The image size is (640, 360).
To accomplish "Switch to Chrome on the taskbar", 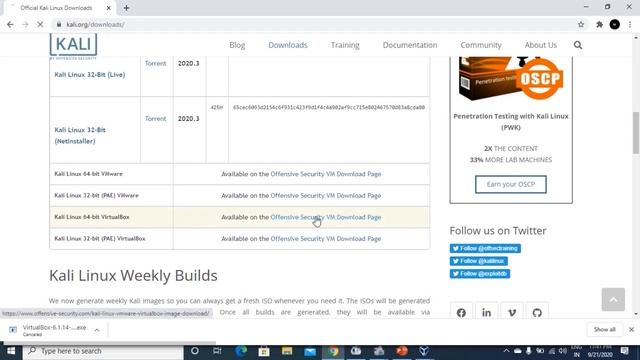I will tap(333, 351).
